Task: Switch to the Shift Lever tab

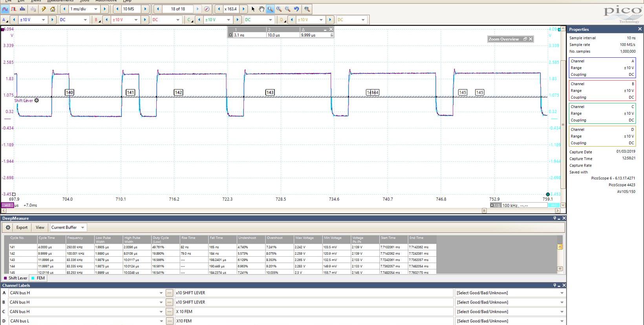Action: point(16,278)
